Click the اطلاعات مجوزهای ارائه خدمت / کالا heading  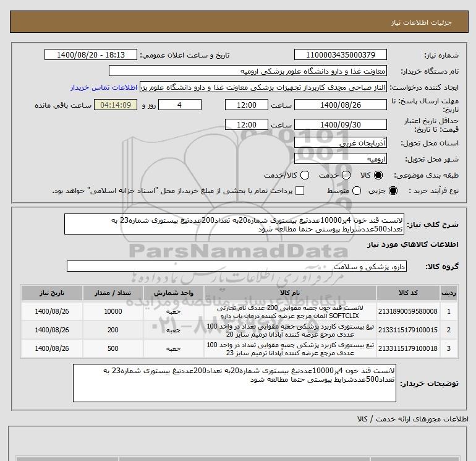point(412,420)
